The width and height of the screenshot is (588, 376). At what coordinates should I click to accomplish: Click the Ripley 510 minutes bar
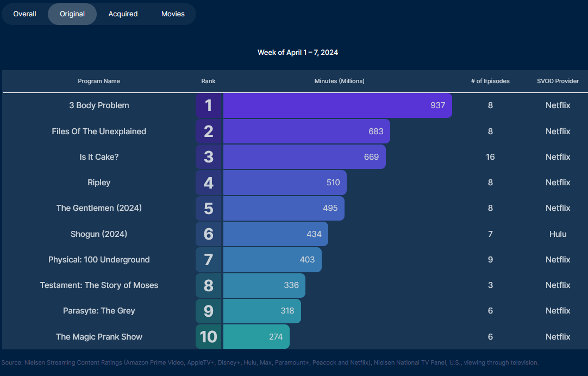tap(284, 183)
